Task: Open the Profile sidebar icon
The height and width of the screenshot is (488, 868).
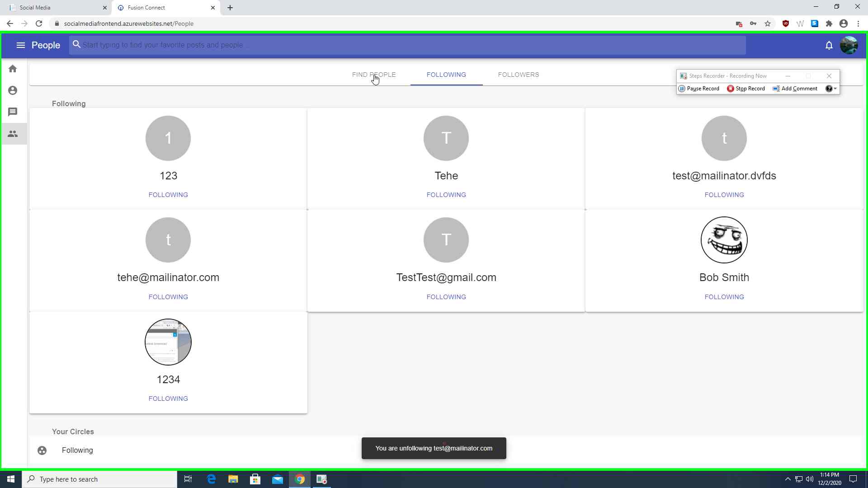Action: [13, 90]
